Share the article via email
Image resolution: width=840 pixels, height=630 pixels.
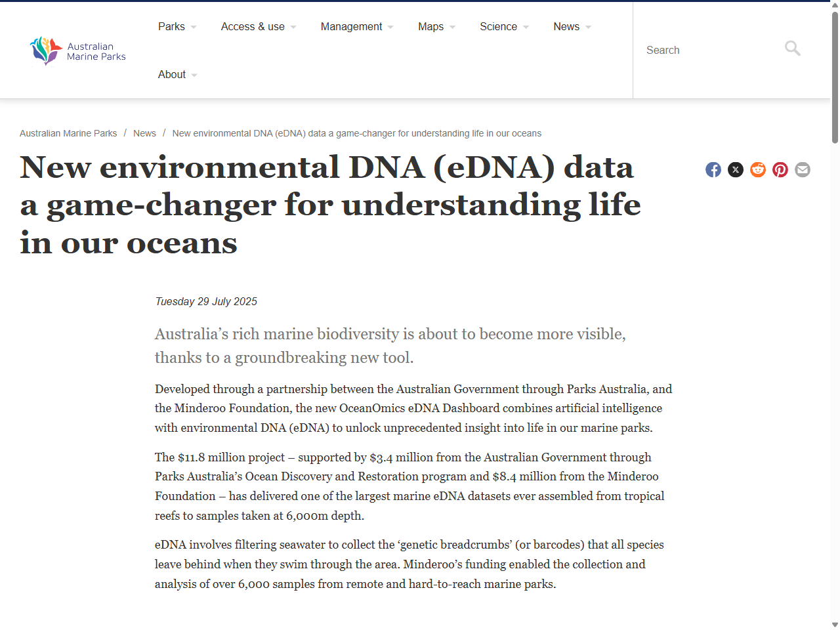[x=803, y=169]
